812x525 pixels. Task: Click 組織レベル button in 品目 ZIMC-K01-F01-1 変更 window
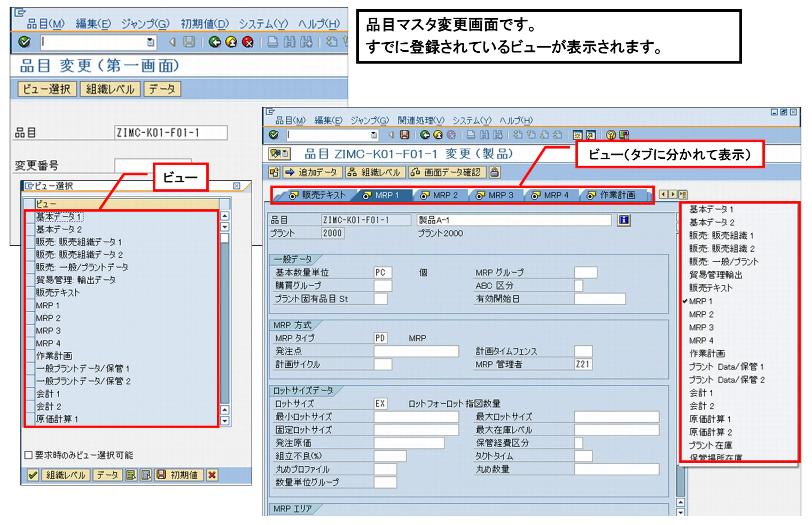[x=375, y=172]
